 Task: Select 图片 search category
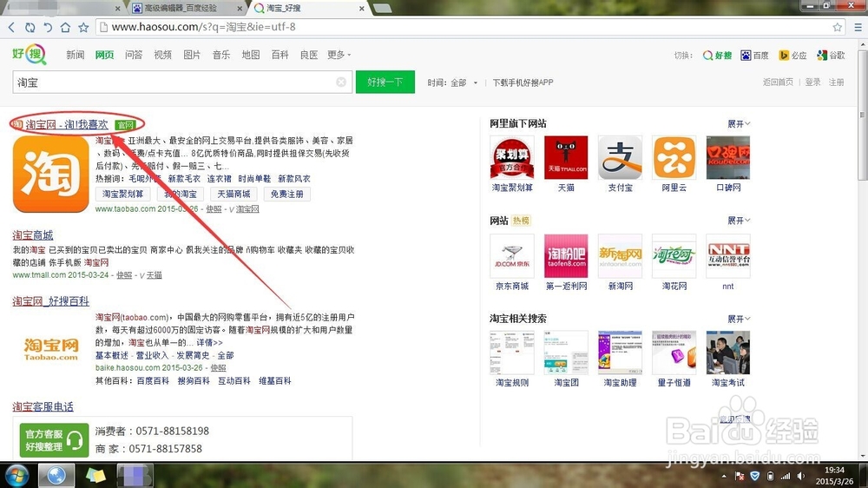192,55
